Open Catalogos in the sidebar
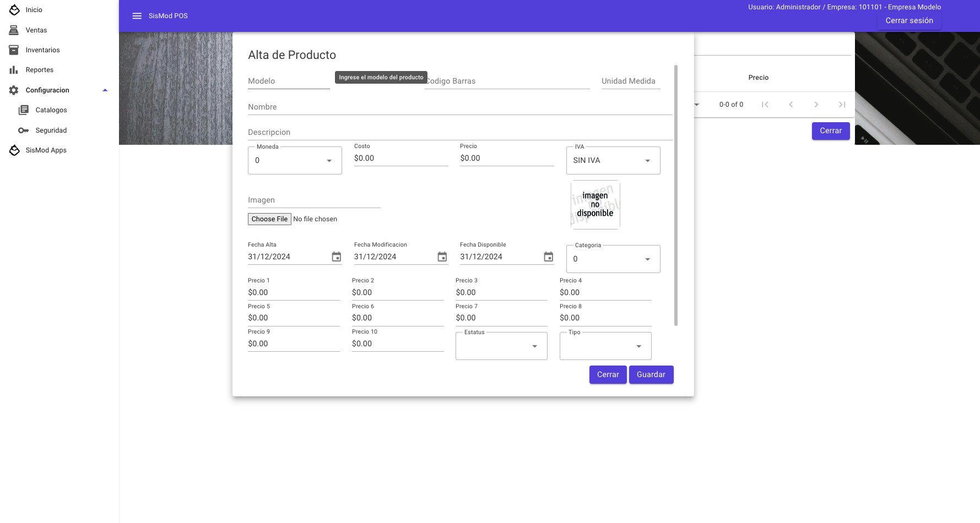Screen dimensions: 980x523 51,110
